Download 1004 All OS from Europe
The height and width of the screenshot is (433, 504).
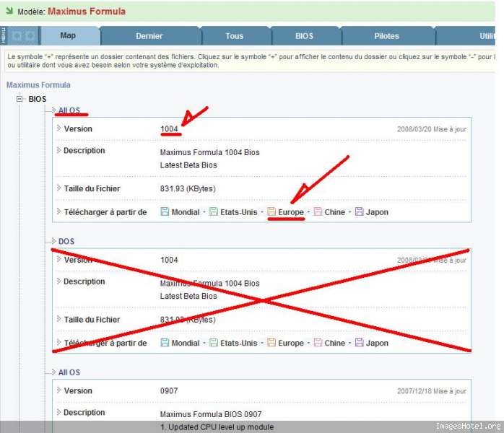(291, 212)
